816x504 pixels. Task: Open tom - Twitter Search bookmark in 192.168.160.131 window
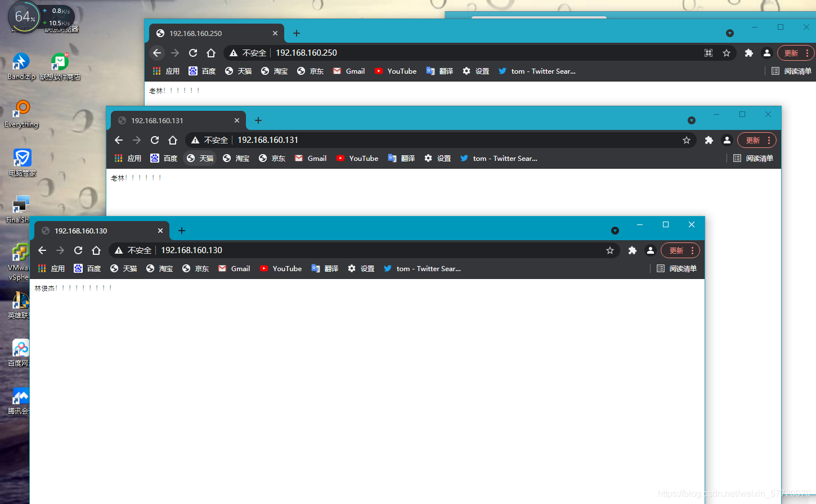pyautogui.click(x=499, y=159)
